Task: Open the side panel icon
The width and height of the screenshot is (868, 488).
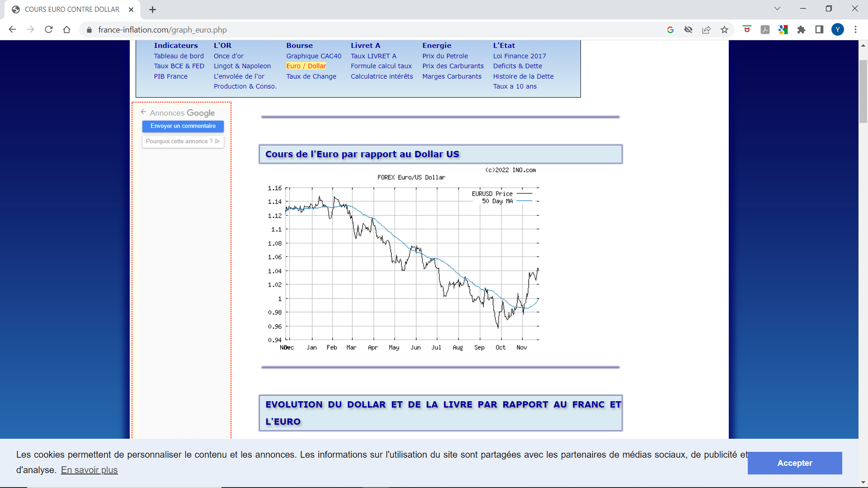Action: 819,30
